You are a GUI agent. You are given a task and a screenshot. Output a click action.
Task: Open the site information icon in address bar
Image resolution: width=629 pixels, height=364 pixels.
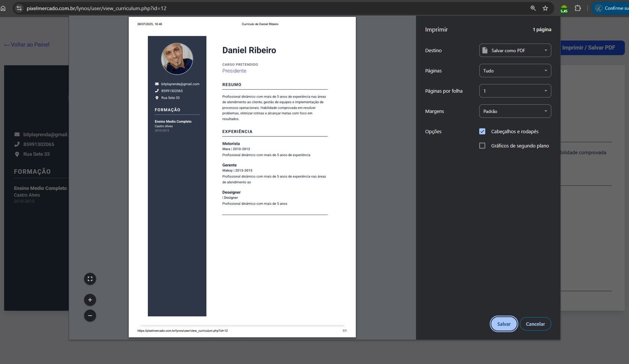pyautogui.click(x=19, y=8)
